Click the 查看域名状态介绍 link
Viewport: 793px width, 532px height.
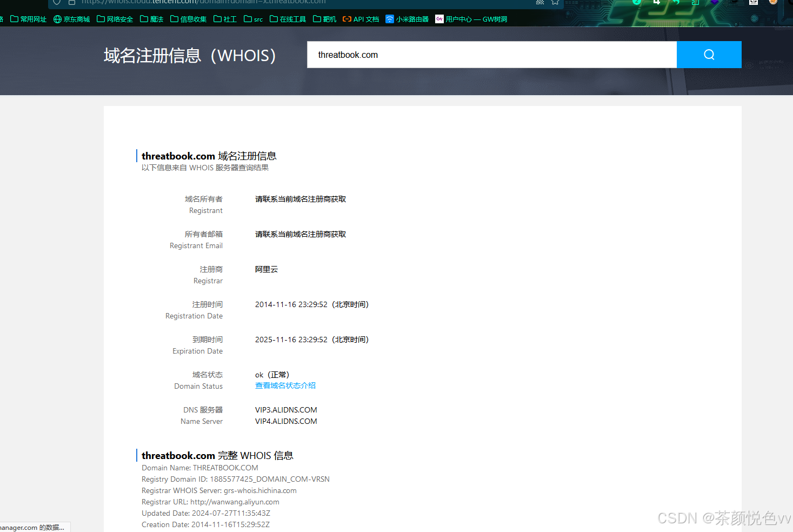[x=285, y=385]
